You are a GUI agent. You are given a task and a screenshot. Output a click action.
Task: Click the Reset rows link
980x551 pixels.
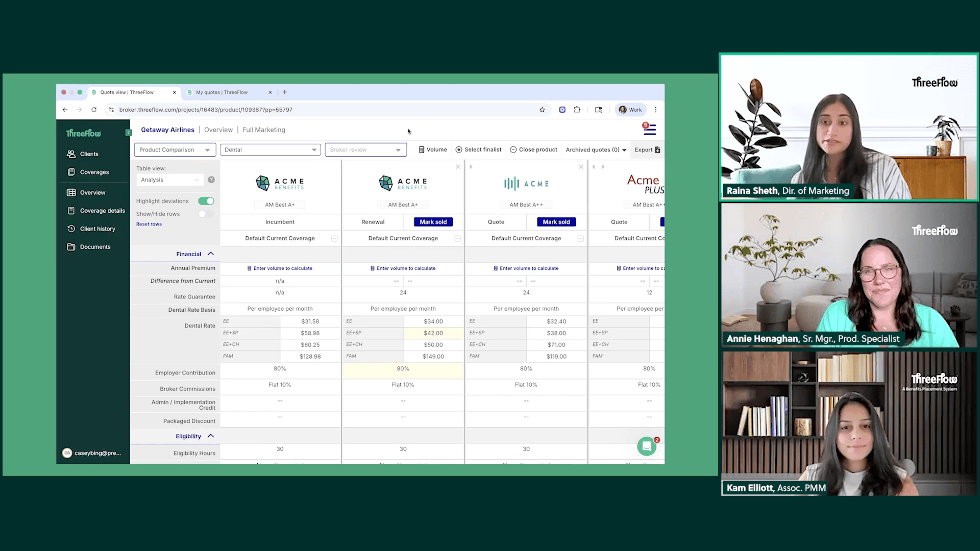click(149, 224)
